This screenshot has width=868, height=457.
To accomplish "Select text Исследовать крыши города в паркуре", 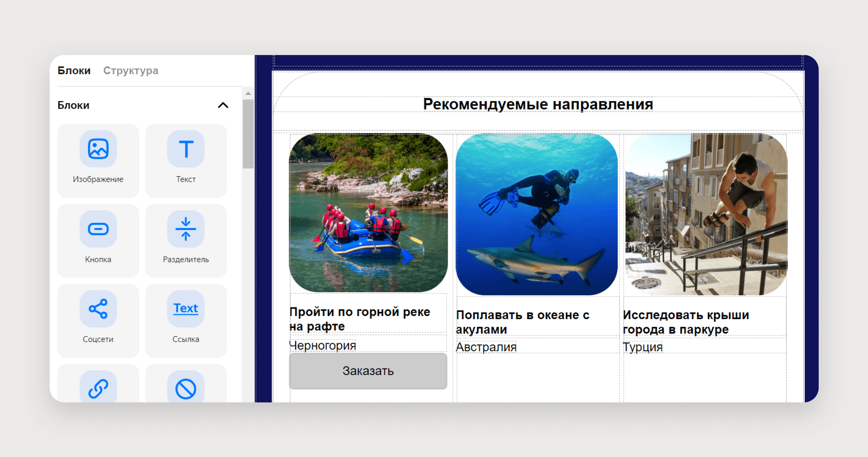I will point(686,322).
